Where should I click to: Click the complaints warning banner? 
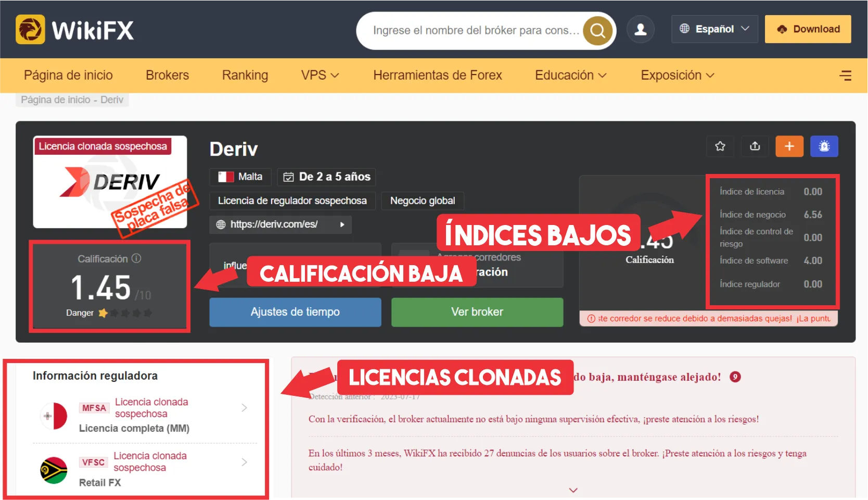pos(709,319)
